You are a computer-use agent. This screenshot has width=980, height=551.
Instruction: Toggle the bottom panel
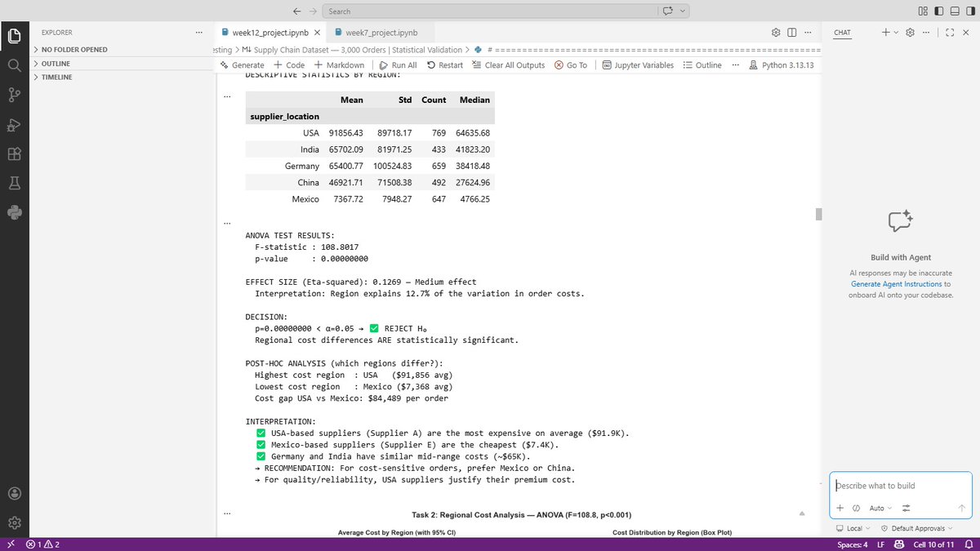point(954,11)
